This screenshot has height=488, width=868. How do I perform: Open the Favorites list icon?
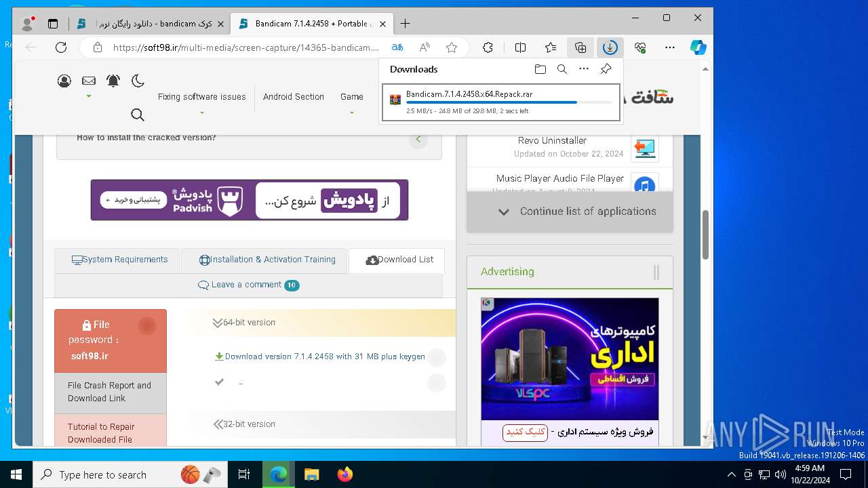click(x=551, y=47)
